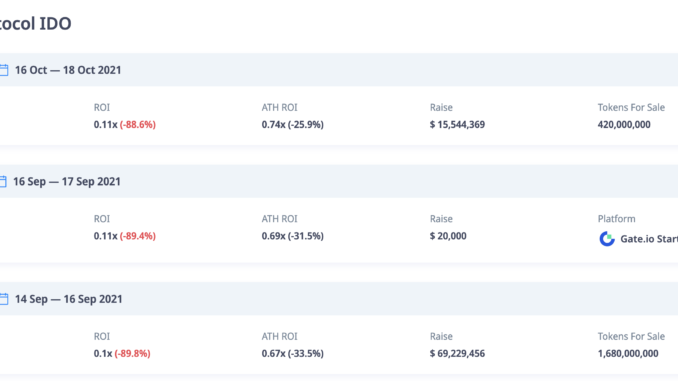678x381 pixels.
Task: Click the 0.67x (-33.5%) ATH ROI value
Action: pos(293,354)
